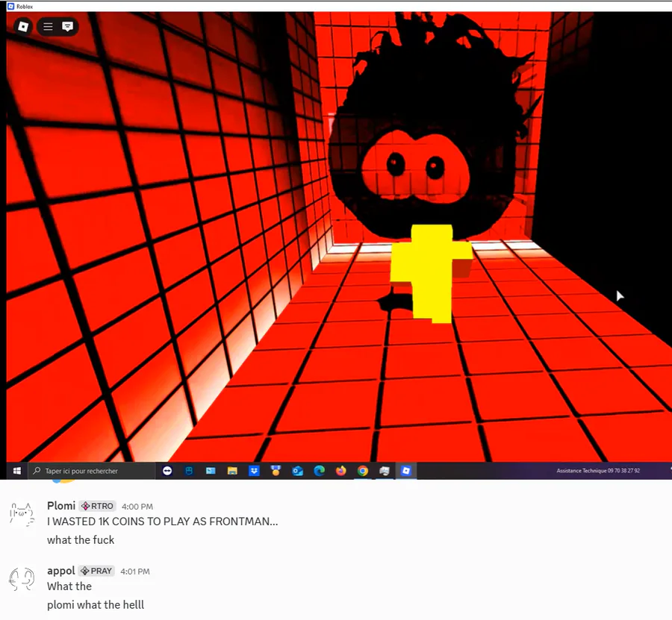Open the blue mouse app in taskbar
This screenshot has width=672, height=620.
pyautogui.click(x=189, y=471)
